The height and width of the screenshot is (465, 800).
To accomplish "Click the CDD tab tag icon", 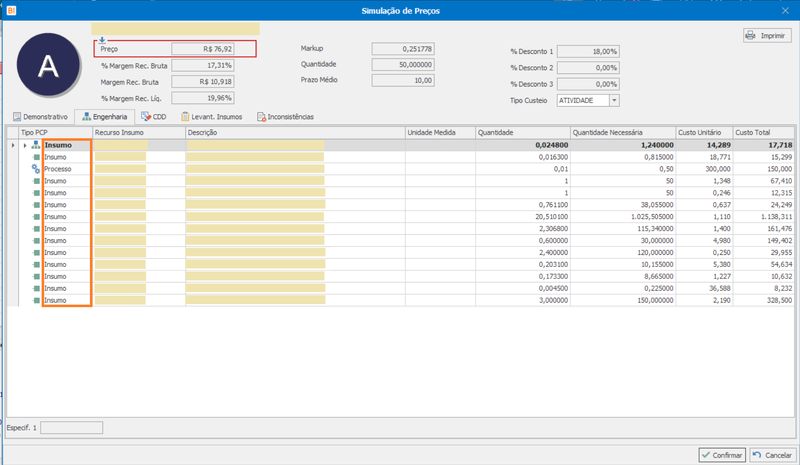I will coord(146,116).
